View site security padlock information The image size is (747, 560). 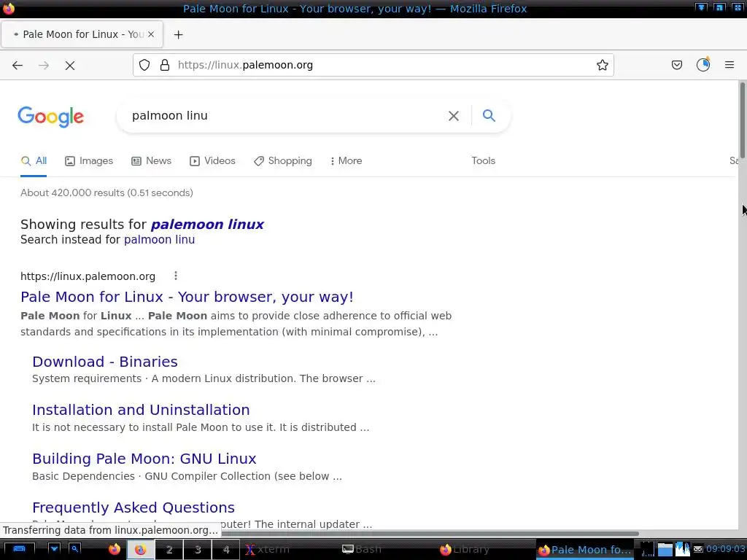tap(165, 65)
